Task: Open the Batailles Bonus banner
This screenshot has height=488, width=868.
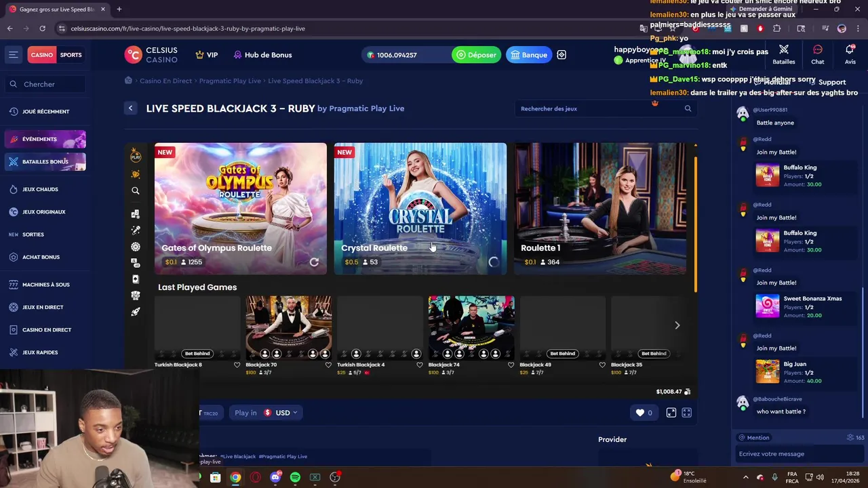Action: click(45, 162)
